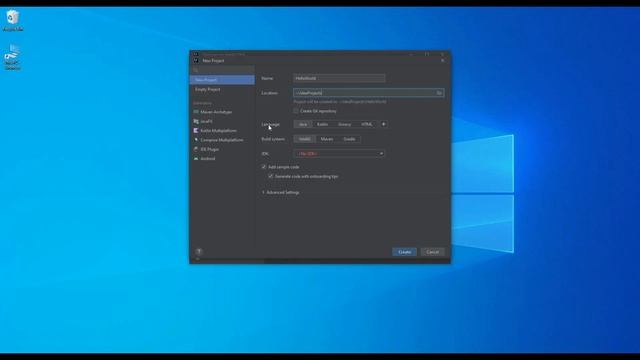Click the Cancel button
The image size is (640, 360).
coord(432,252)
